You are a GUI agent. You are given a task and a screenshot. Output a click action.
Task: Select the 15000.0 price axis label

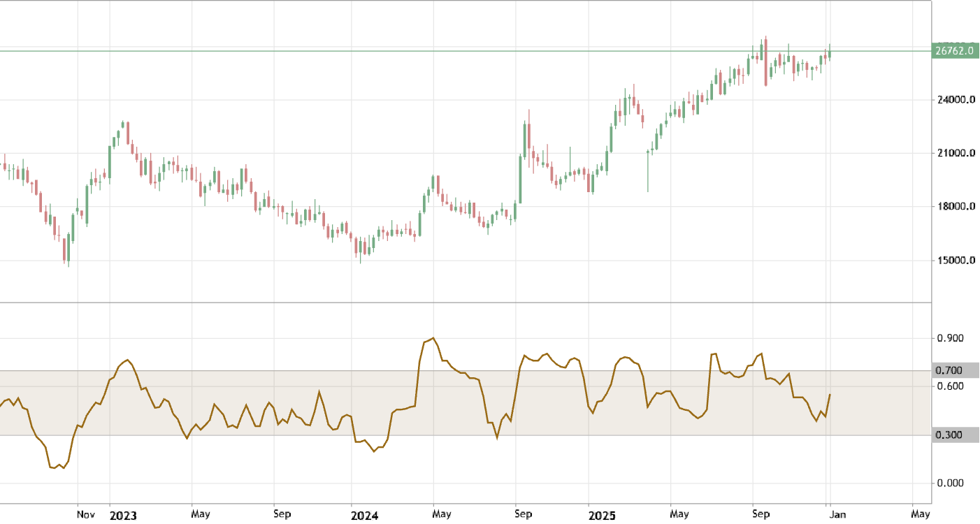[x=955, y=261]
